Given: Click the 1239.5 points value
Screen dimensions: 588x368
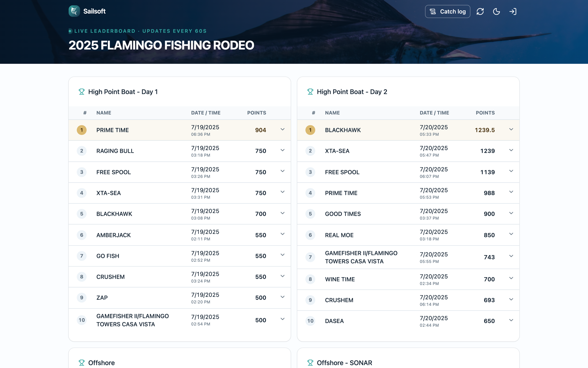Looking at the screenshot, I should [485, 130].
